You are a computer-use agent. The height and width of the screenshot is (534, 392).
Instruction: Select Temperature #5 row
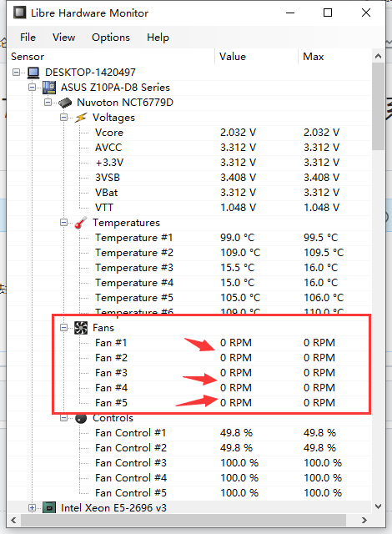[x=189, y=298]
